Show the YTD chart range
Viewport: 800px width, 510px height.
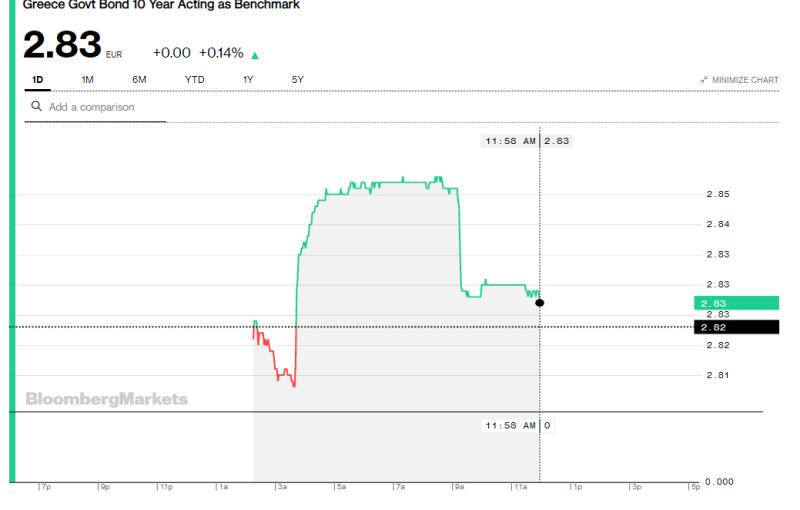(x=194, y=80)
